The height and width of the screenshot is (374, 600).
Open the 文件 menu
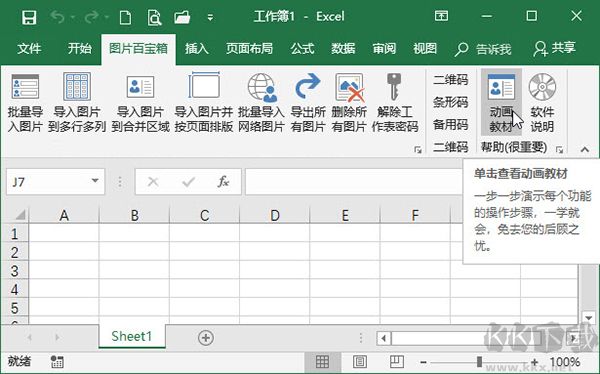click(29, 49)
